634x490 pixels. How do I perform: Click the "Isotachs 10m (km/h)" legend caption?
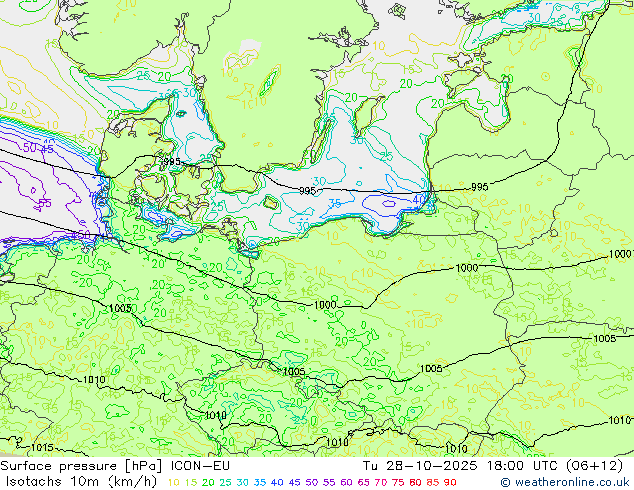point(81,482)
